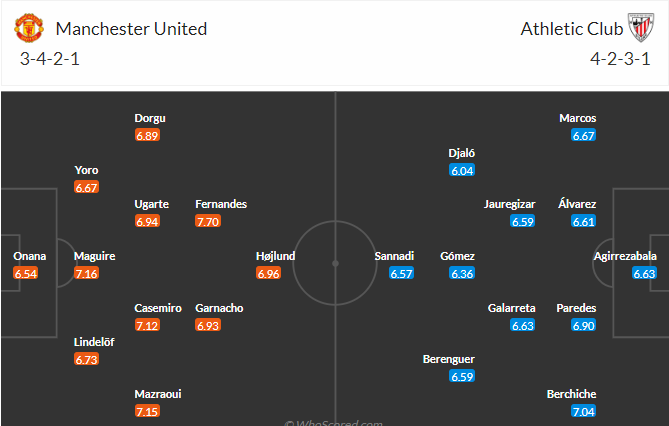Click the Manchester United crest icon
The width and height of the screenshot is (669, 426).
(x=29, y=28)
